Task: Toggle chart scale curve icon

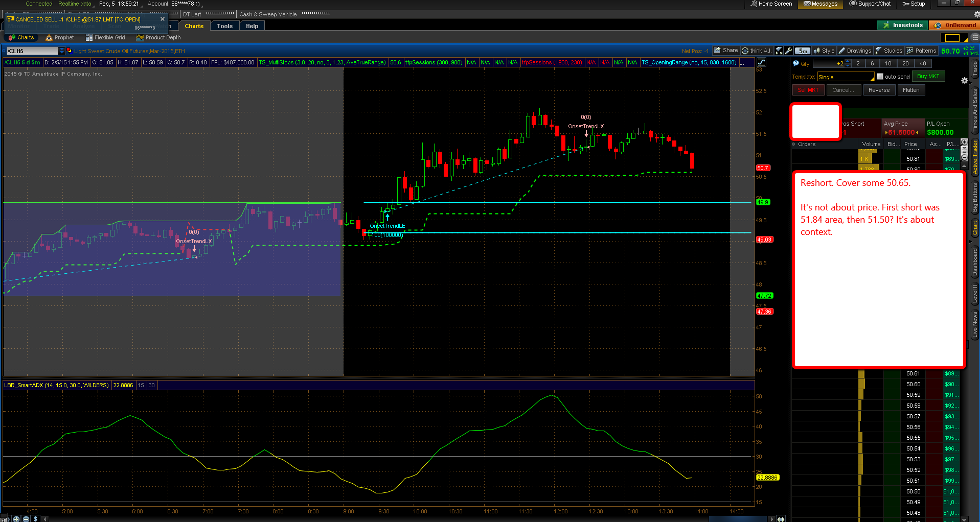Action: (x=762, y=62)
